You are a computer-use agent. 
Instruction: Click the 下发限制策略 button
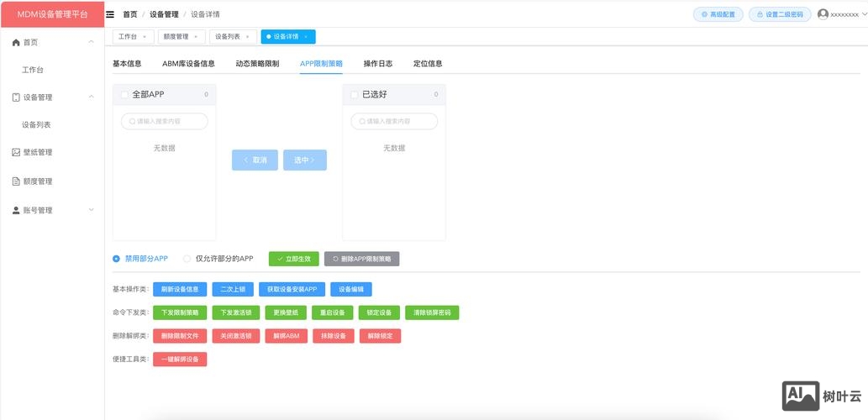(x=180, y=312)
